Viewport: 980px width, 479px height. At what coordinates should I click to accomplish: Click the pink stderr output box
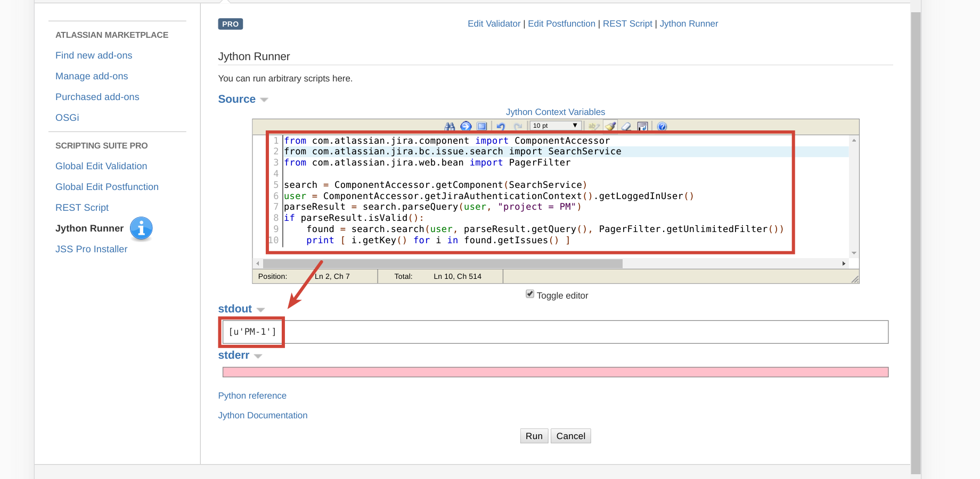[x=556, y=372]
